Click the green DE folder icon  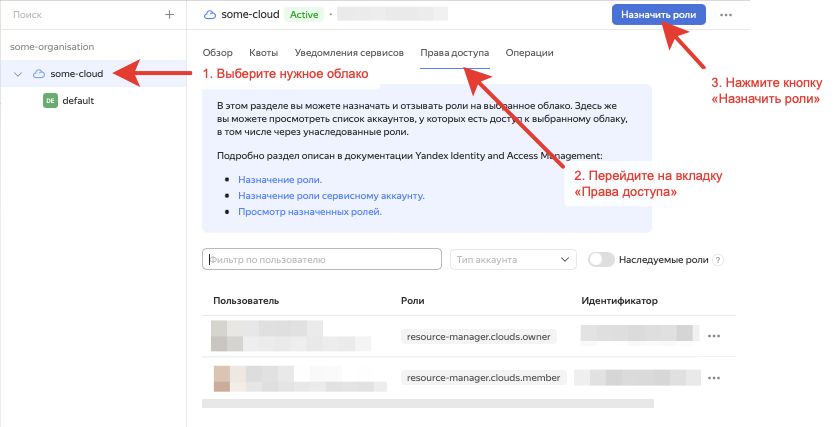point(50,101)
